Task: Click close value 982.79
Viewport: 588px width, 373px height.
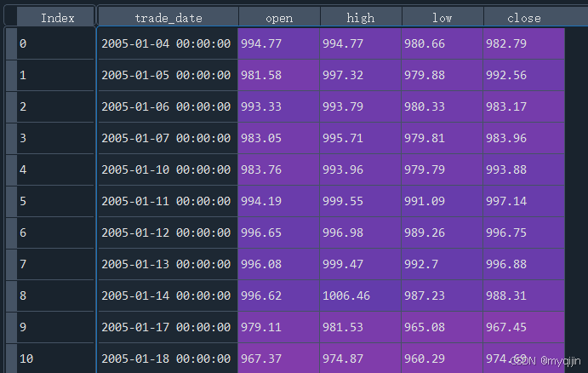Action: [524, 43]
